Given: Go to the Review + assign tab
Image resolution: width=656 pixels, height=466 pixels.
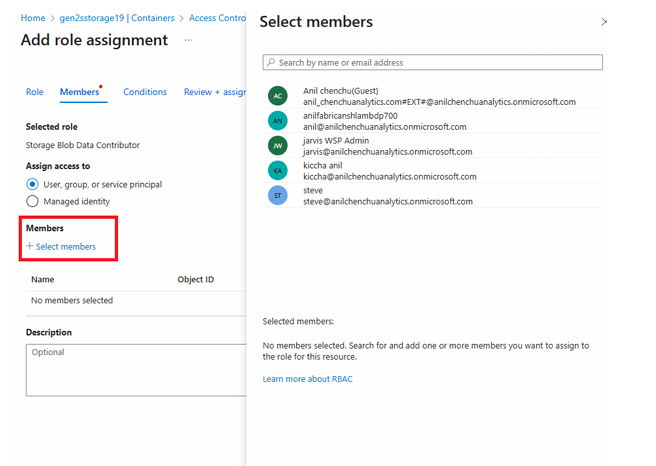Looking at the screenshot, I should 214,92.
